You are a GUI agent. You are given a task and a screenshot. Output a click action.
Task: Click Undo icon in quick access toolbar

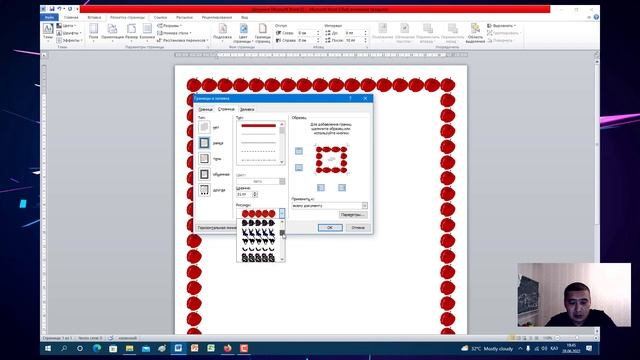[x=60, y=9]
